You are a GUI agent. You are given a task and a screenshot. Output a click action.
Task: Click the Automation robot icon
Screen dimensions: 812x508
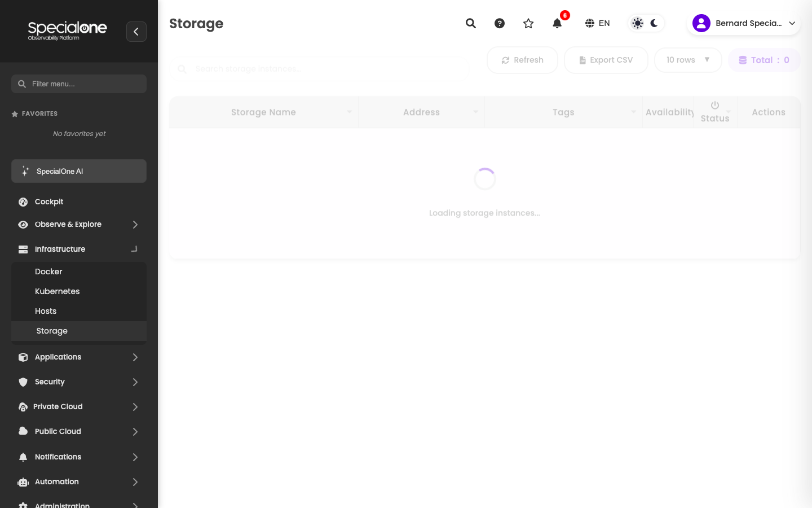(23, 482)
